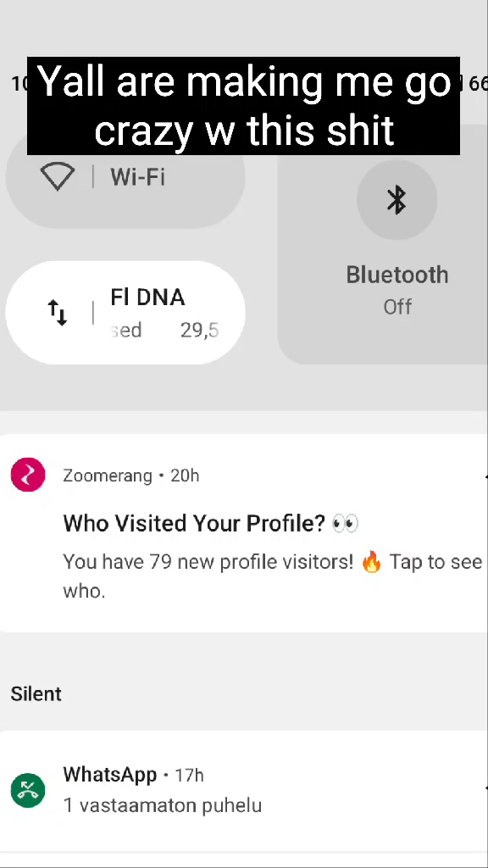The width and height of the screenshot is (488, 868).
Task: Tap the battery percentage in status bar
Action: [x=478, y=84]
